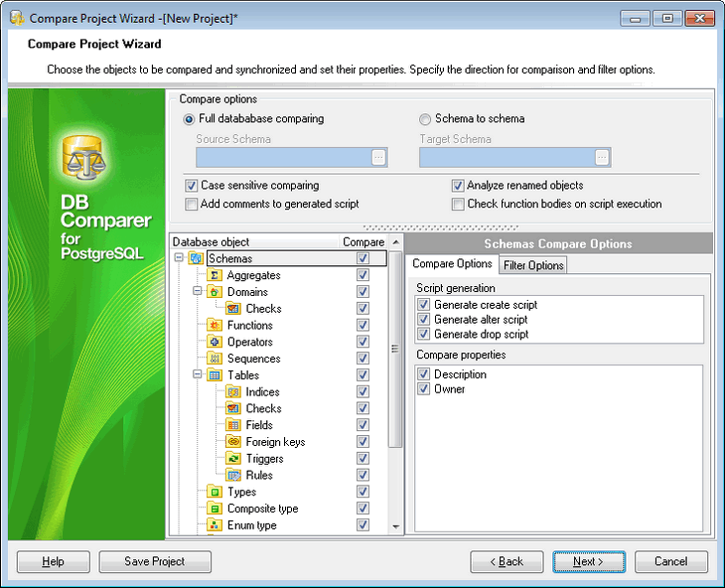Click the Schemas folder icon in tree

196,258
